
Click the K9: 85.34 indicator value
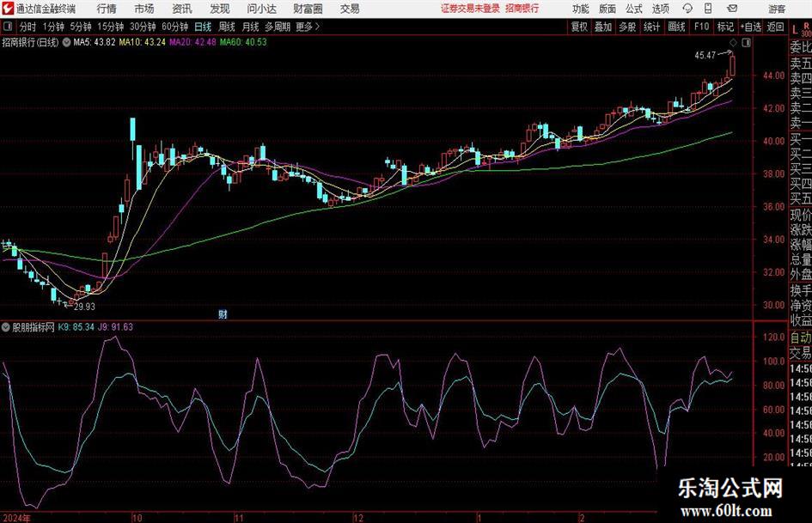(76, 327)
